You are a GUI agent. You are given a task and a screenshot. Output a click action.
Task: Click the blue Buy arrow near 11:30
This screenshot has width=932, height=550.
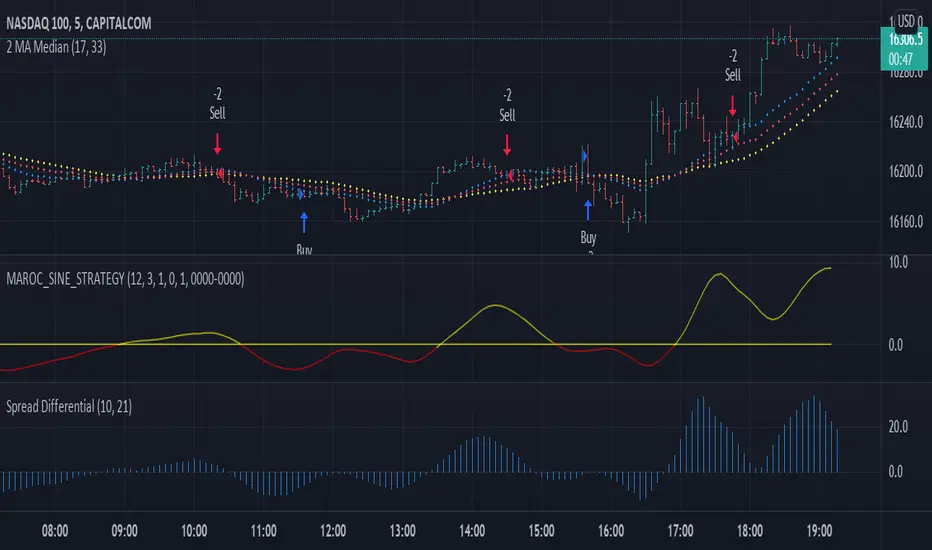pyautogui.click(x=304, y=222)
